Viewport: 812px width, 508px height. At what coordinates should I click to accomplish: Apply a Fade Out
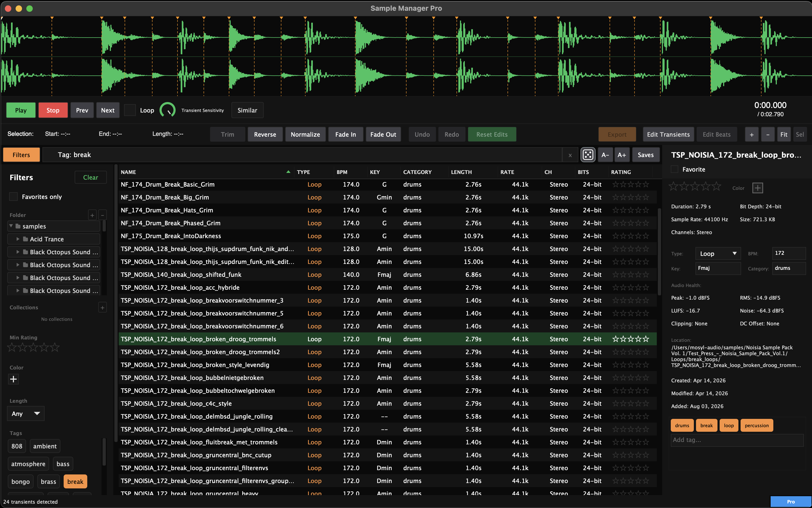point(383,135)
